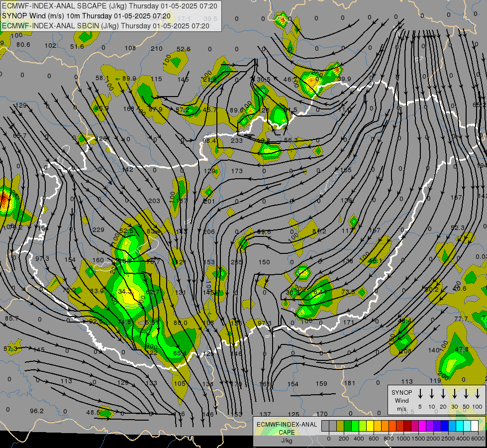Select the yellow CAPE legend swatch
Viewport: 487px width, 448px height.
[x=370, y=426]
